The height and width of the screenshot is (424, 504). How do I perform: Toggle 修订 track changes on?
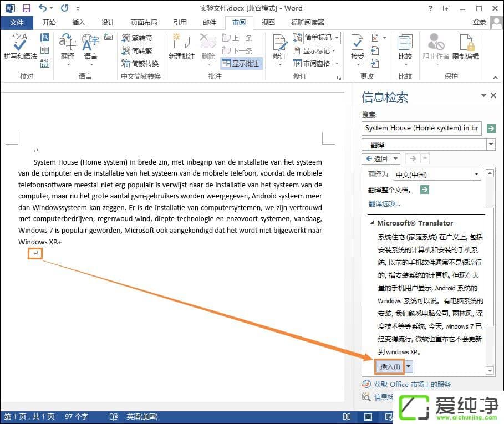(279, 47)
